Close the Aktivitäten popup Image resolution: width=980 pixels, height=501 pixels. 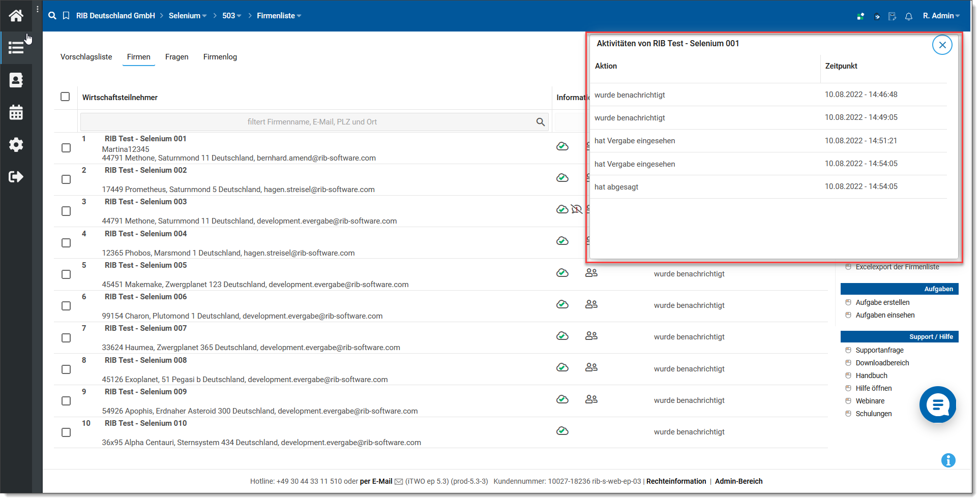(x=942, y=45)
